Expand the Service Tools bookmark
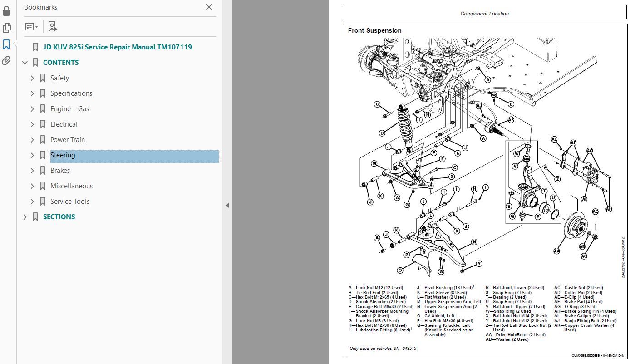635x364 pixels. click(x=32, y=202)
